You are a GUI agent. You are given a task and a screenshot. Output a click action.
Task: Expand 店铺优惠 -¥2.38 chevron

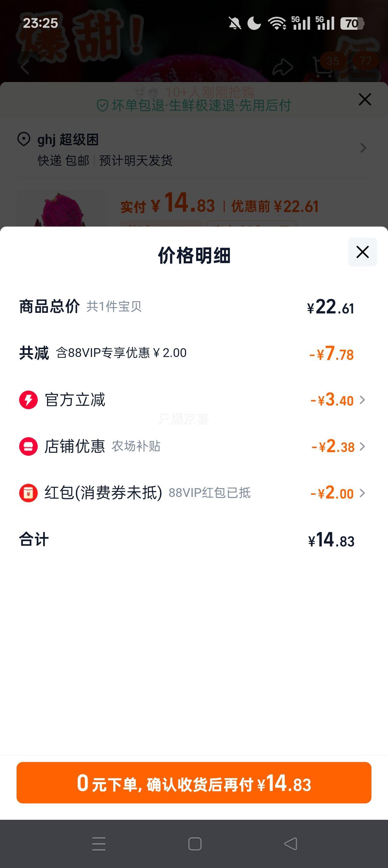click(x=362, y=447)
